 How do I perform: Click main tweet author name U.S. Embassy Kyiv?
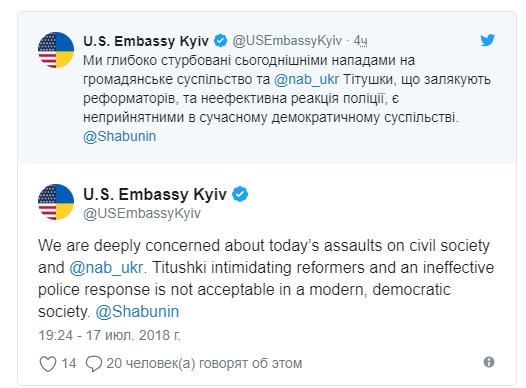point(155,194)
